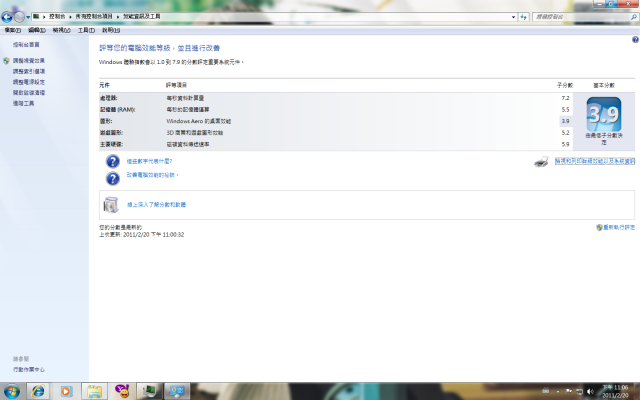This screenshot has width=640, height=400.
Task: Select the 記憶體 (RAM) row score 5.5
Action: (x=565, y=109)
